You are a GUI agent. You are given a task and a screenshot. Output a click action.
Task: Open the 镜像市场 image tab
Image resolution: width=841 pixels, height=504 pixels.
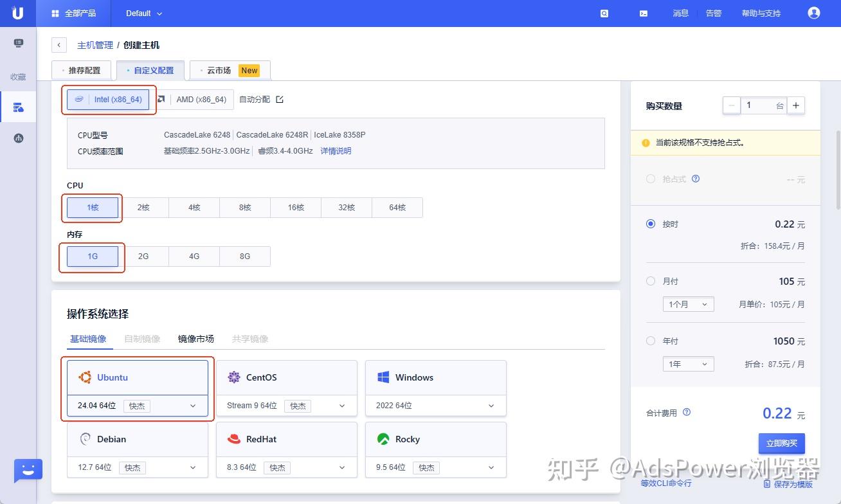(196, 339)
